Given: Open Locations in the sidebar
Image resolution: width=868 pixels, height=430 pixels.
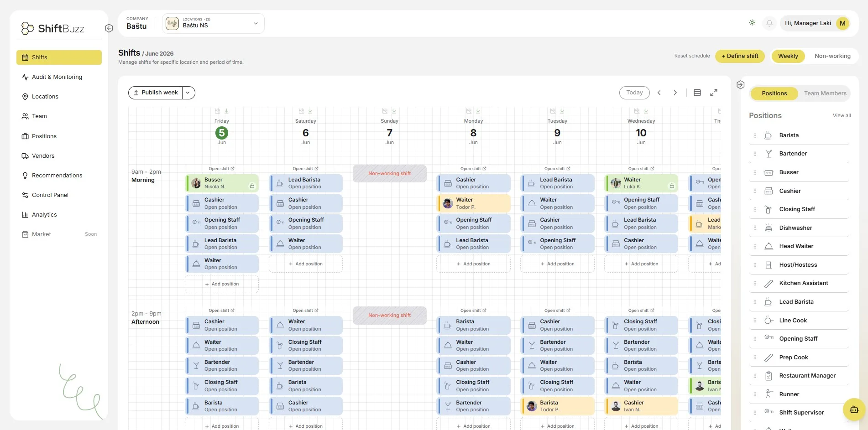Looking at the screenshot, I should [59, 97].
